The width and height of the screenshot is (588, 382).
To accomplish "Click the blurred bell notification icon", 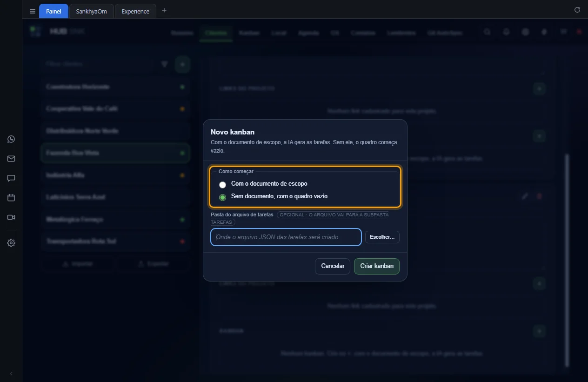I will coord(506,32).
